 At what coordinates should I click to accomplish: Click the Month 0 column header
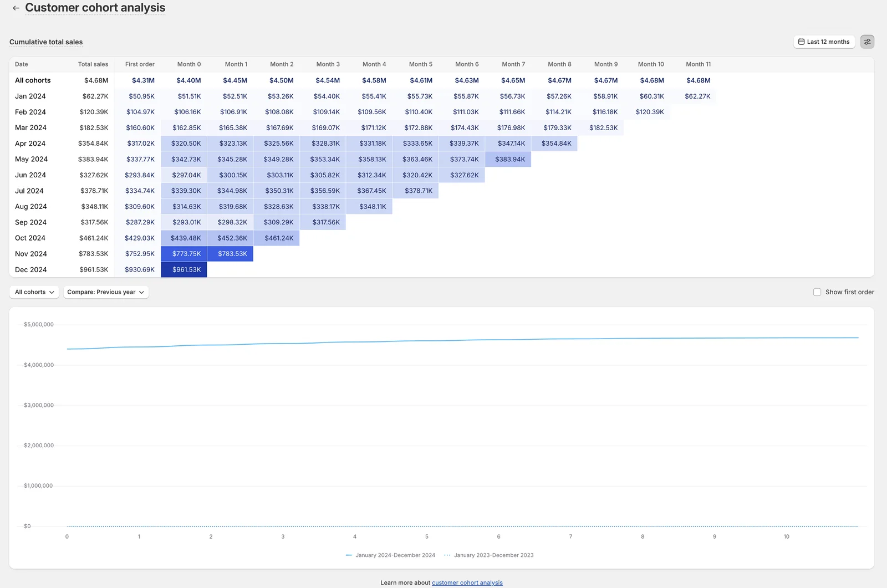[x=189, y=64]
